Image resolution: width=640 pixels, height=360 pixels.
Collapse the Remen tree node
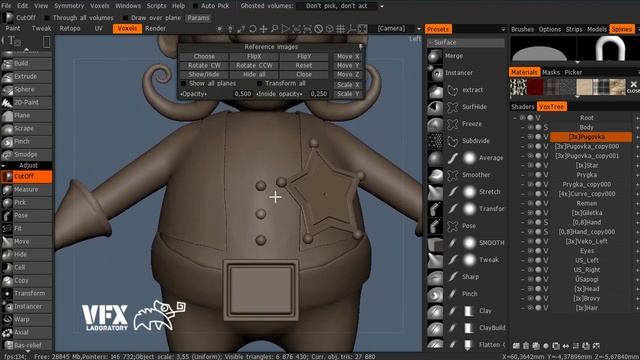tap(523, 203)
